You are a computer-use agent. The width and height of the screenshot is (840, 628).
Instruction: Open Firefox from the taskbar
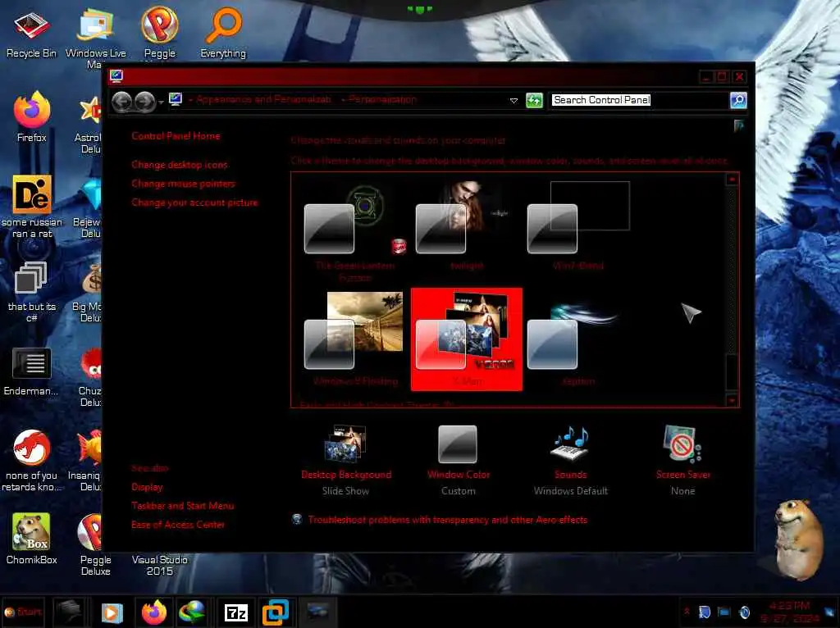[154, 612]
